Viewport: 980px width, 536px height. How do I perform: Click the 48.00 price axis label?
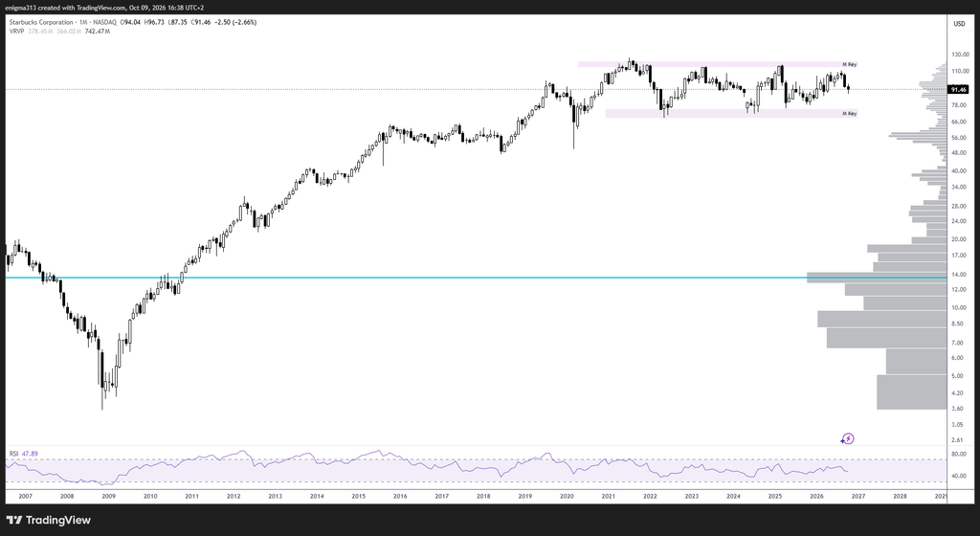point(960,153)
